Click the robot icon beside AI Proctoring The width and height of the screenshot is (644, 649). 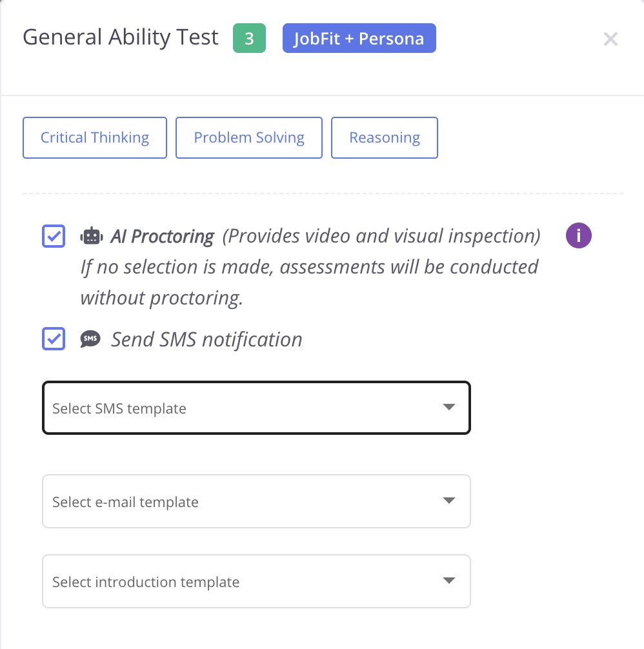pos(92,237)
